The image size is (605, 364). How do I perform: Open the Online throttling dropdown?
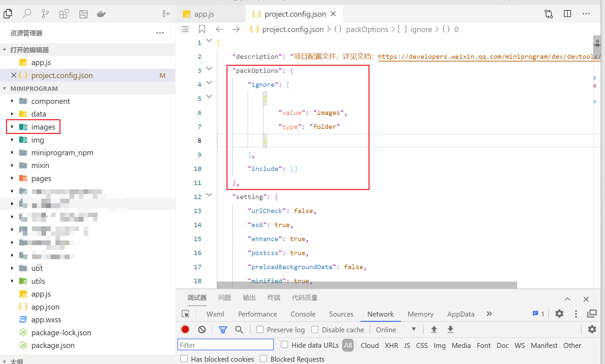[x=396, y=330]
